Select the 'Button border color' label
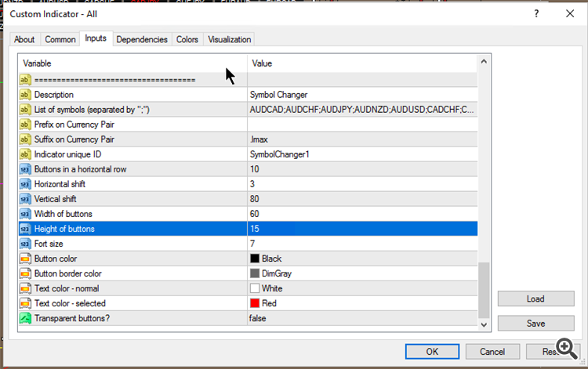Screen dimensions: 588x369 [x=68, y=273]
